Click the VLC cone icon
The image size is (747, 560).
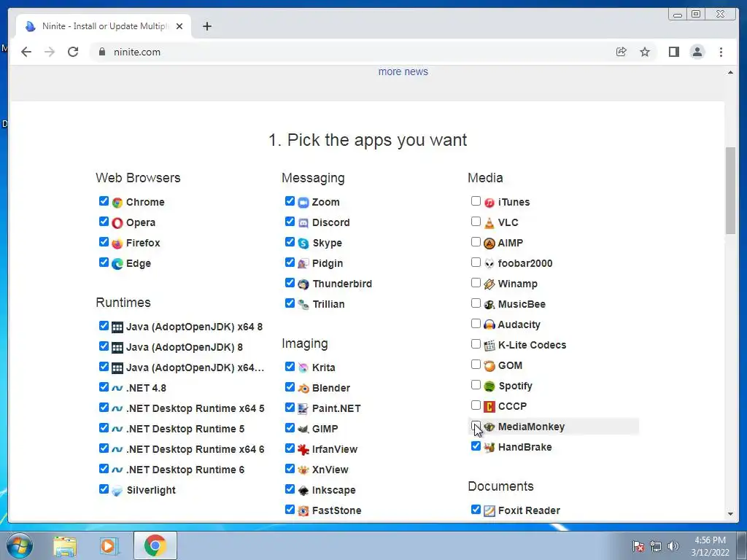[x=489, y=223]
